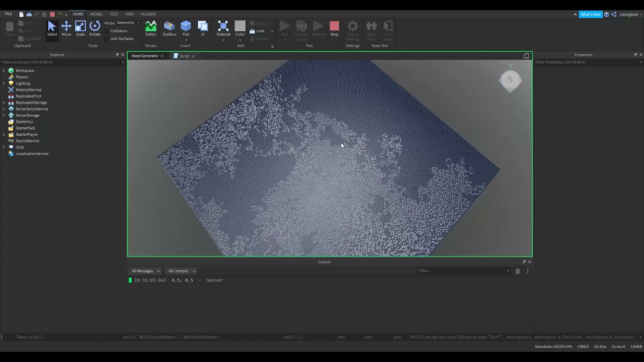
Task: Open Game Settings
Action: pos(353,30)
